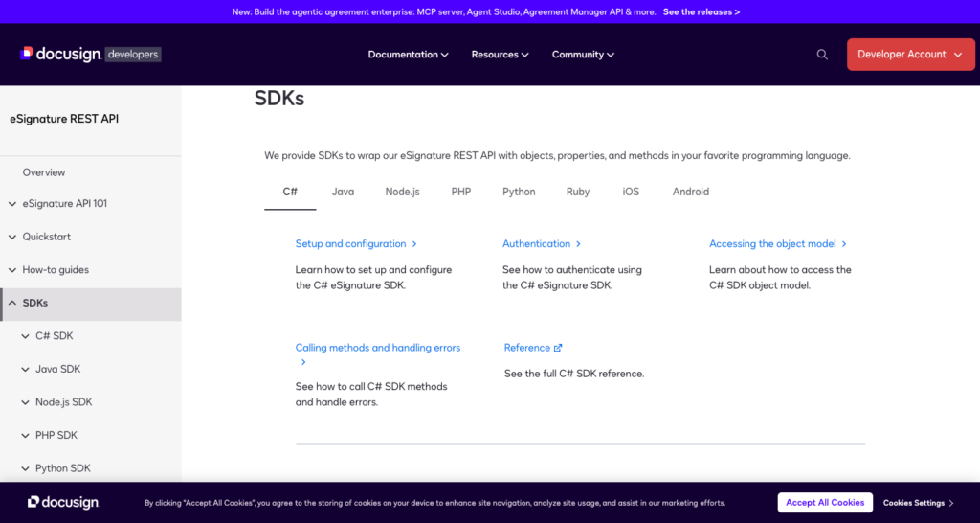Viewport: 980px width, 523px height.
Task: Expand the Node.js SDK tree item
Action: [x=91, y=402]
